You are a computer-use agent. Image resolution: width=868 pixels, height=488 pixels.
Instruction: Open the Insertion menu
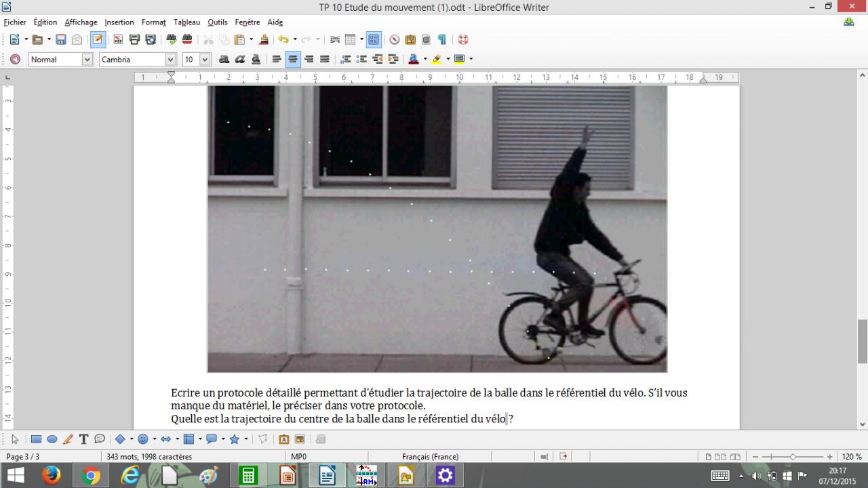tap(119, 22)
